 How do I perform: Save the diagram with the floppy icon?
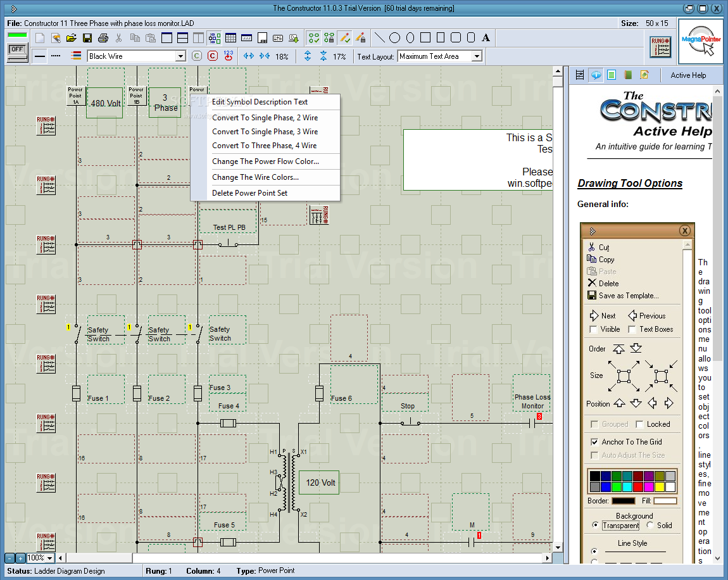[87, 38]
